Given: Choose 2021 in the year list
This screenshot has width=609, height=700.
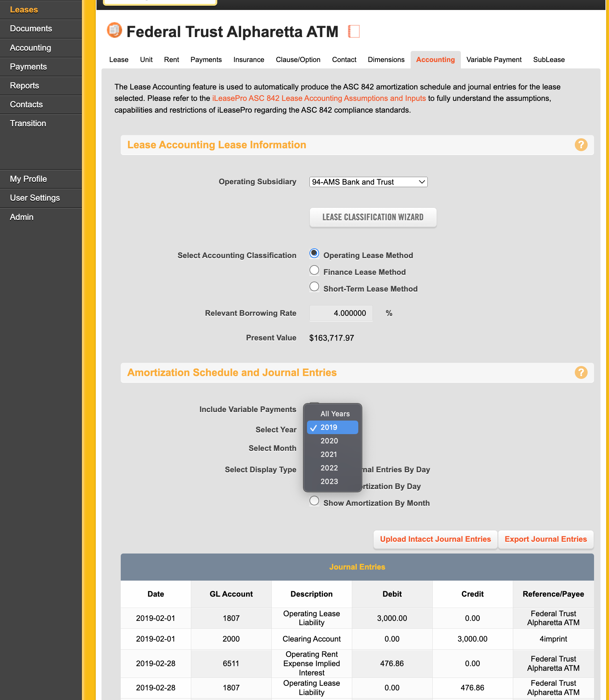Looking at the screenshot, I should (333, 454).
